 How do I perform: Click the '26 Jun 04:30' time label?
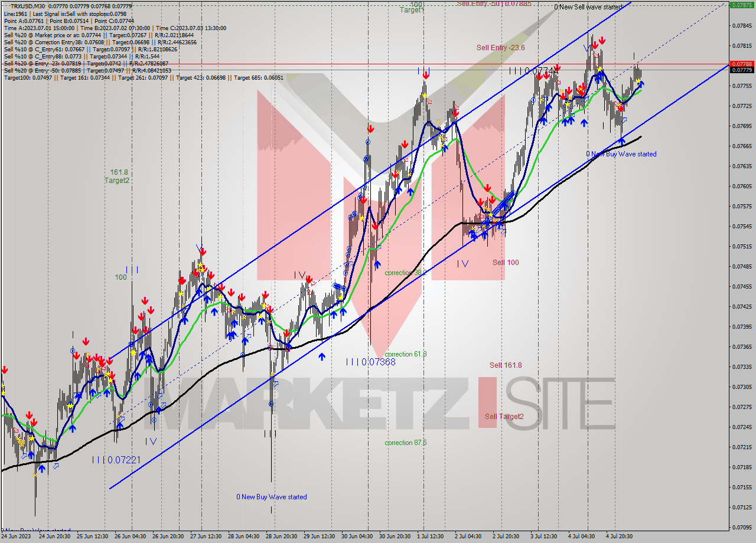pyautogui.click(x=131, y=537)
